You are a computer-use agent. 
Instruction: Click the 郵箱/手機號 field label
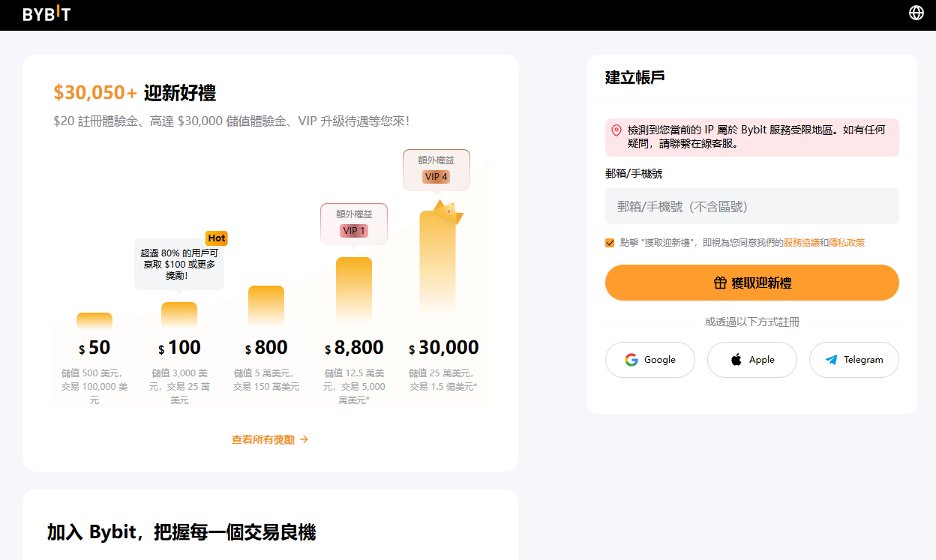634,174
